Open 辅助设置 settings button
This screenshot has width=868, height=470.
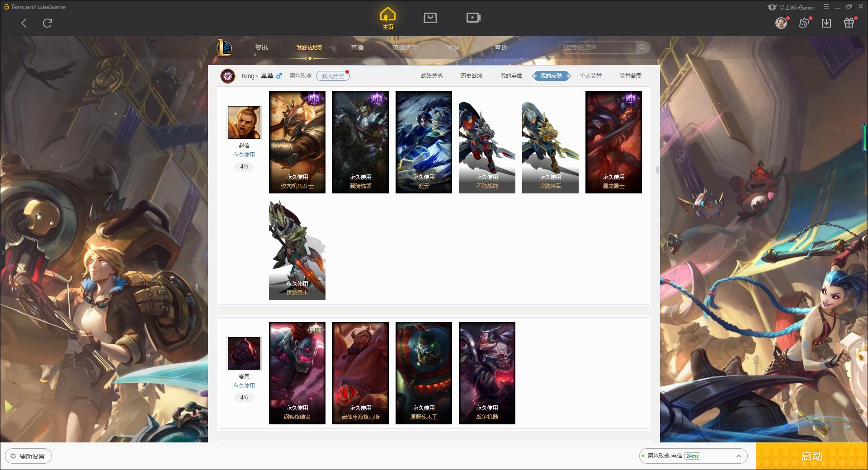(28, 456)
